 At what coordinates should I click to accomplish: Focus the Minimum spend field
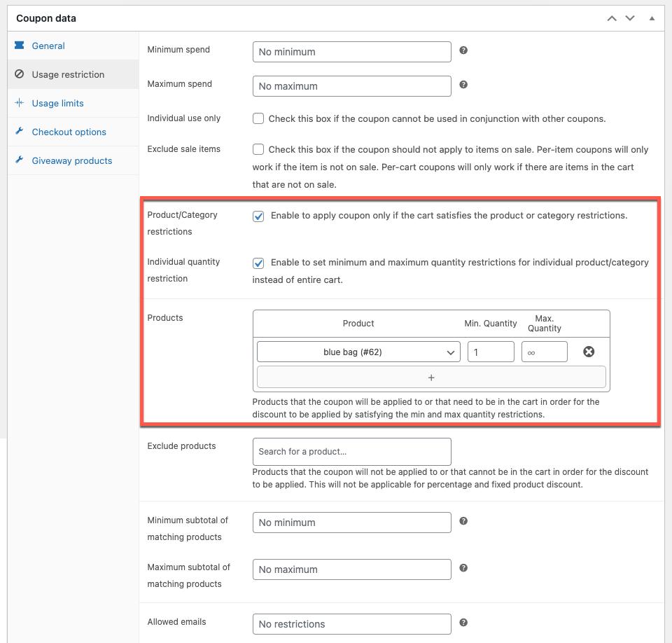352,52
